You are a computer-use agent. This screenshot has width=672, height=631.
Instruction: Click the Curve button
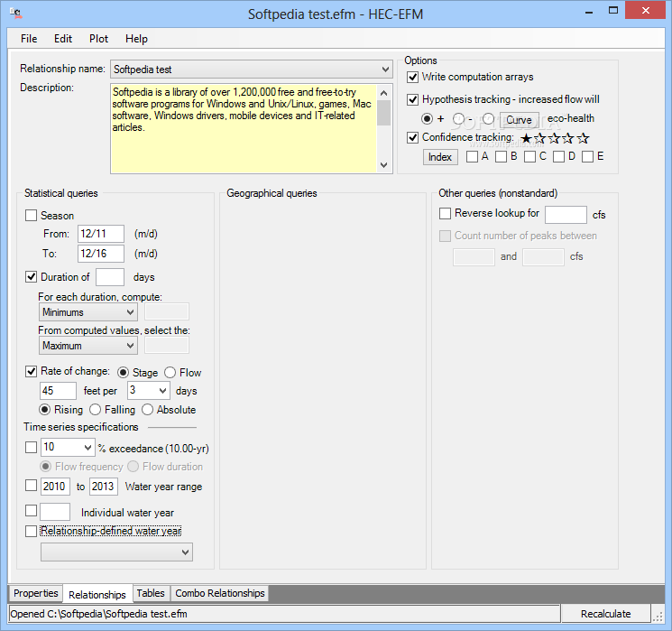pyautogui.click(x=519, y=120)
